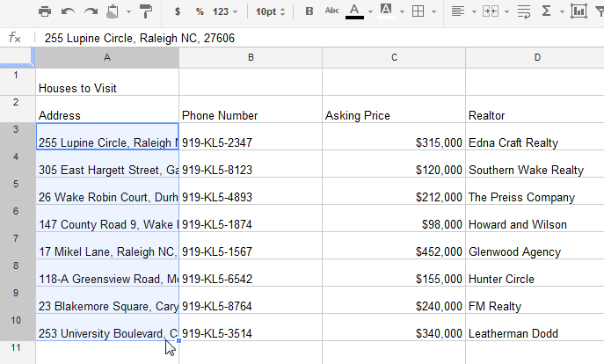Click cell '23 Blakemore Square, Cary'

click(107, 301)
